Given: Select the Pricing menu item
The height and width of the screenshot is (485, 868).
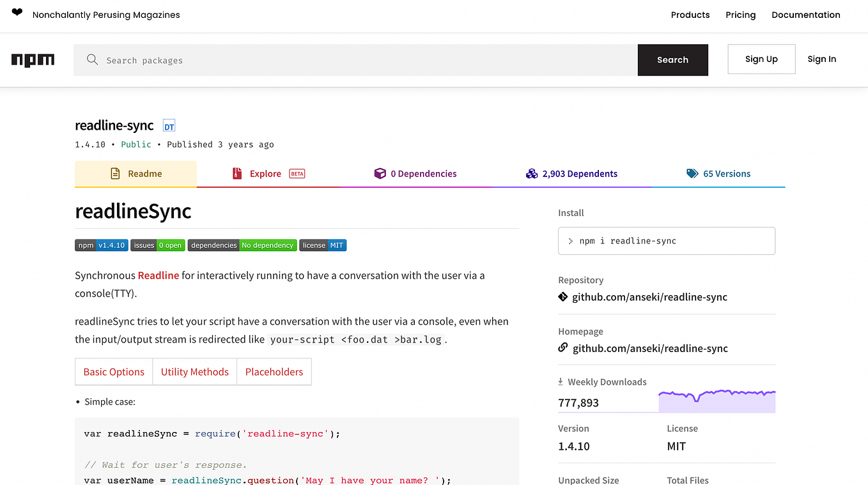Looking at the screenshot, I should click(740, 15).
